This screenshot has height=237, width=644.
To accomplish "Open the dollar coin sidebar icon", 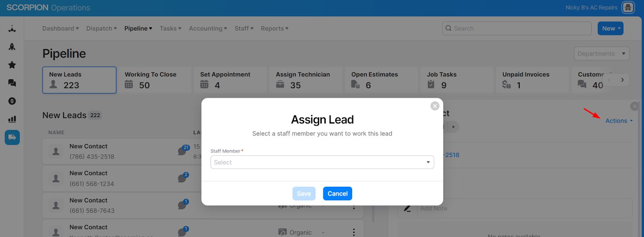I will click(x=12, y=101).
